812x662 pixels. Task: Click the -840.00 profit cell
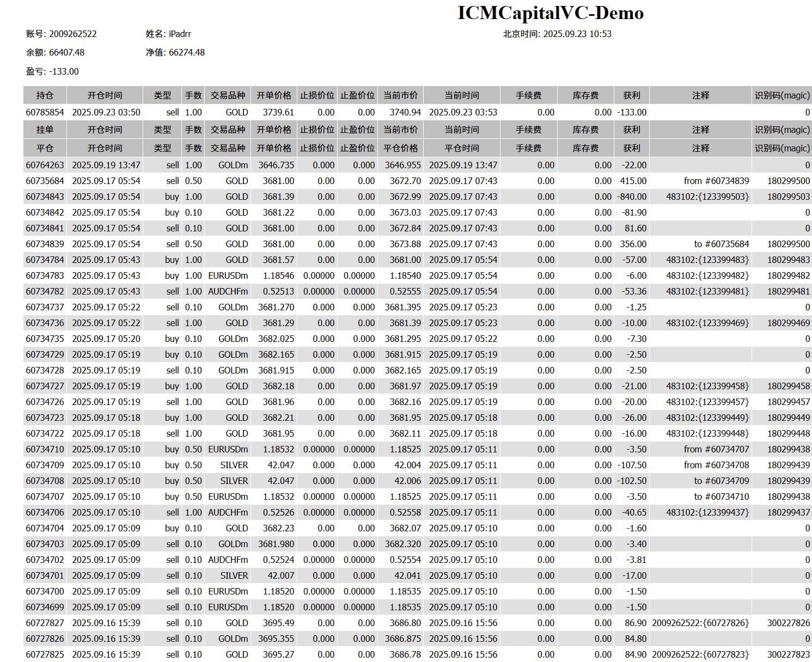click(632, 197)
